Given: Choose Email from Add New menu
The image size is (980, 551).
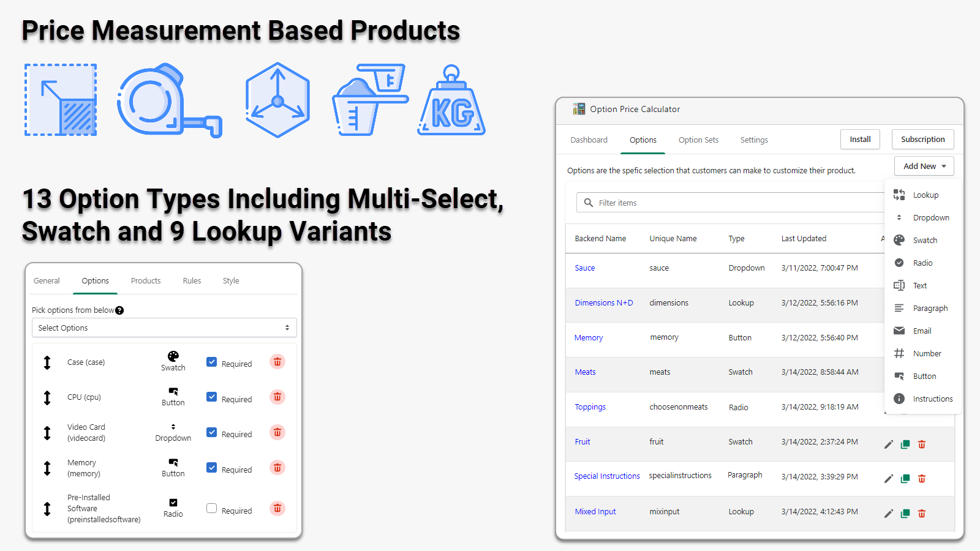Looking at the screenshot, I should [922, 331].
